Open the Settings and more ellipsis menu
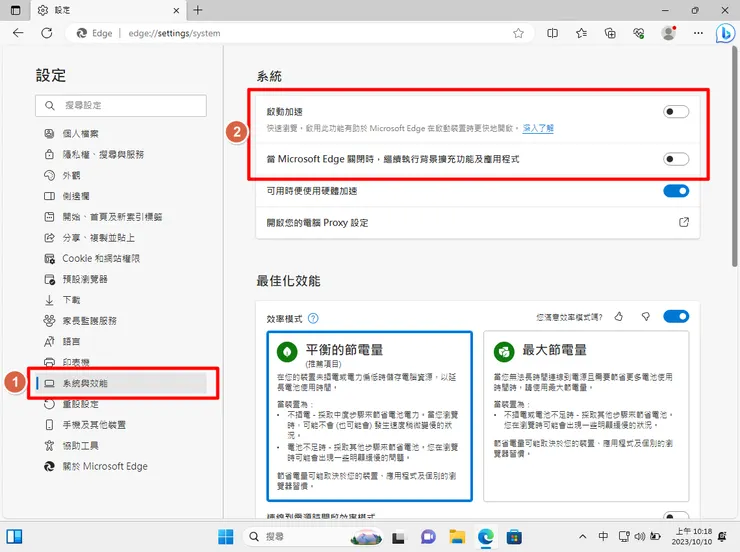 tap(698, 33)
